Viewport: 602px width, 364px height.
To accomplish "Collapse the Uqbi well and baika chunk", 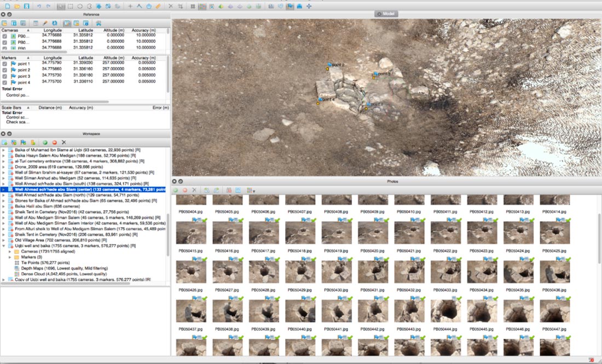I will point(4,246).
